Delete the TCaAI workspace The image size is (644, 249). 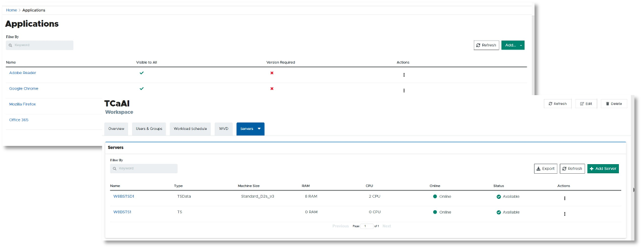point(614,104)
